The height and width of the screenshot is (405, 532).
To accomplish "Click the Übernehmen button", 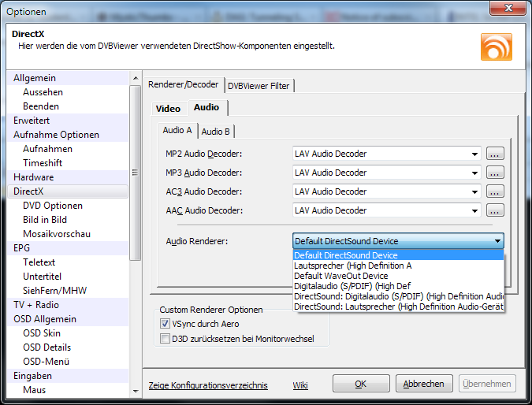I will click(487, 384).
